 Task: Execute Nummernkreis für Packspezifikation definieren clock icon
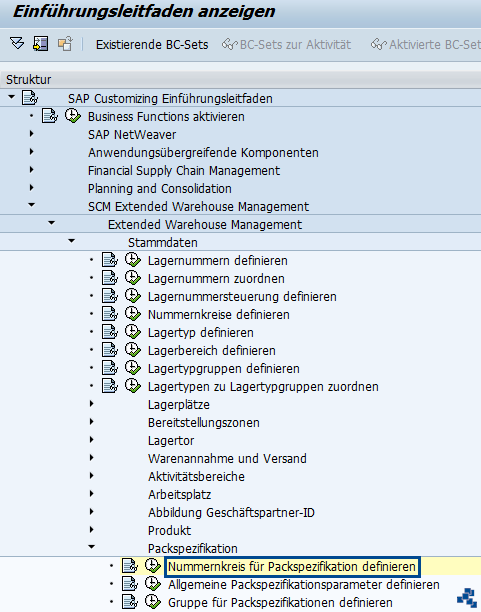(153, 566)
